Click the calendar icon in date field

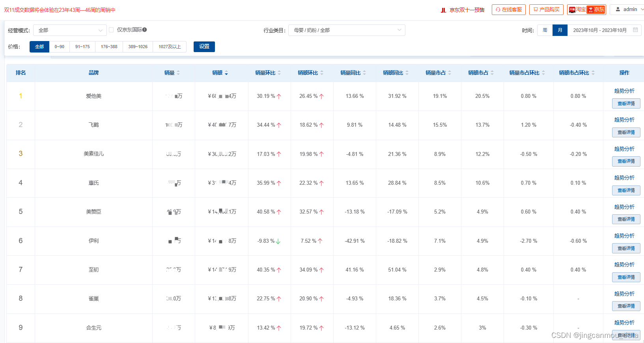pos(635,30)
